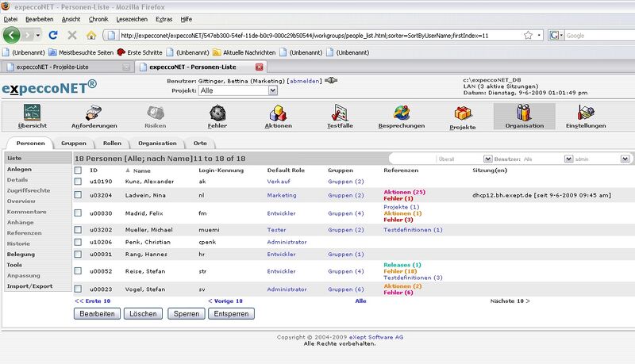Click the Bearbeiten button
635x364 pixels.
[x=97, y=314]
